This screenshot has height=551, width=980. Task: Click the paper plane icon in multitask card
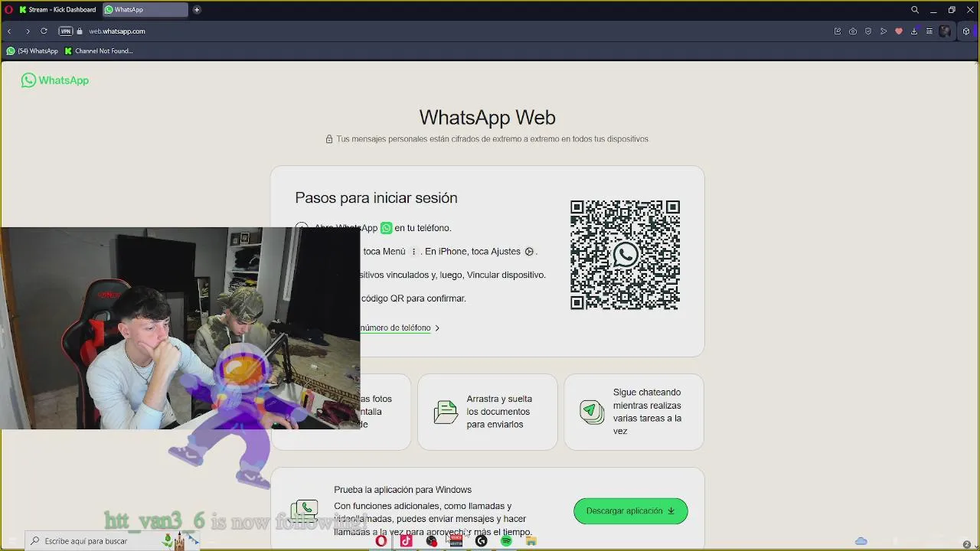[590, 412]
